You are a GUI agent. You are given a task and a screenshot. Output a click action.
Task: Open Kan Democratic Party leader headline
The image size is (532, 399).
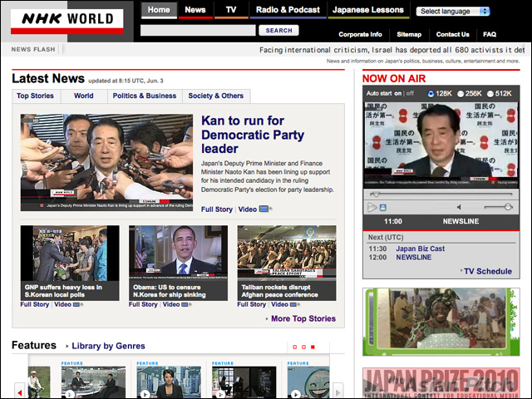pyautogui.click(x=253, y=135)
